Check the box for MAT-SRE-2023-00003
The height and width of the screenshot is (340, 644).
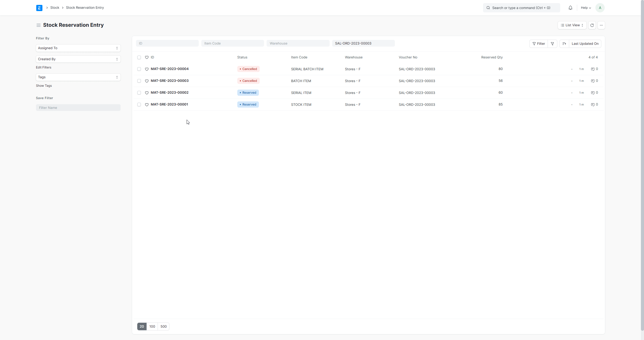point(139,81)
